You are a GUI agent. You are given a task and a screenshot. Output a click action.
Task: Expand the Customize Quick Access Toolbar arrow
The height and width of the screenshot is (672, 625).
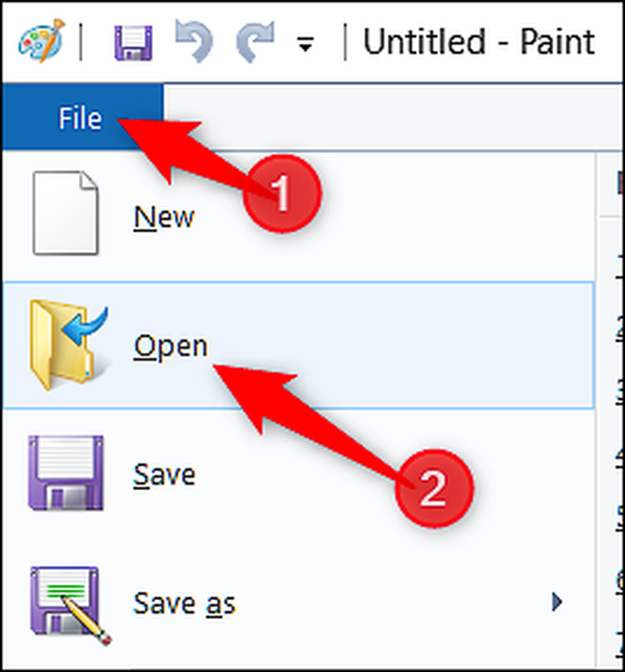click(x=305, y=44)
